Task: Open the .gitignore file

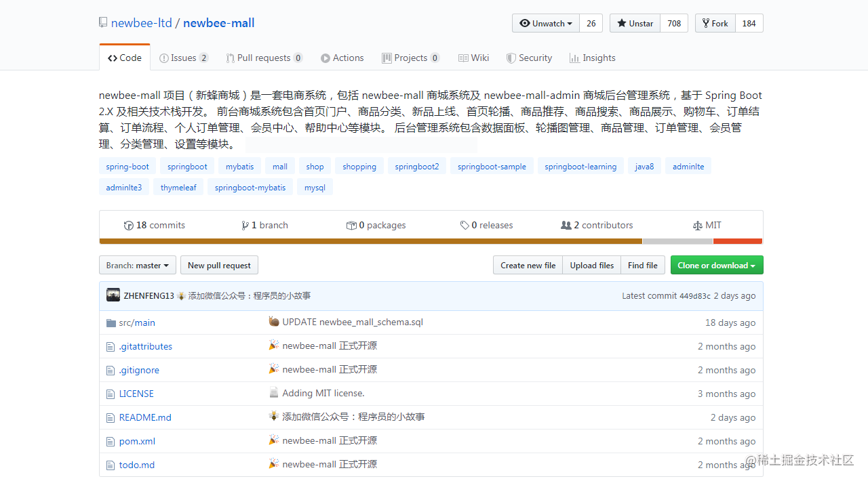Action: [x=139, y=371]
